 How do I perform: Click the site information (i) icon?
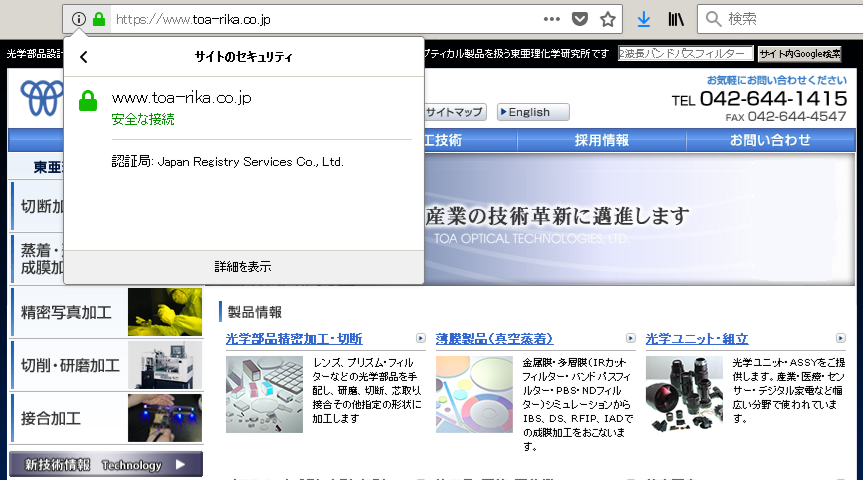click(79, 19)
